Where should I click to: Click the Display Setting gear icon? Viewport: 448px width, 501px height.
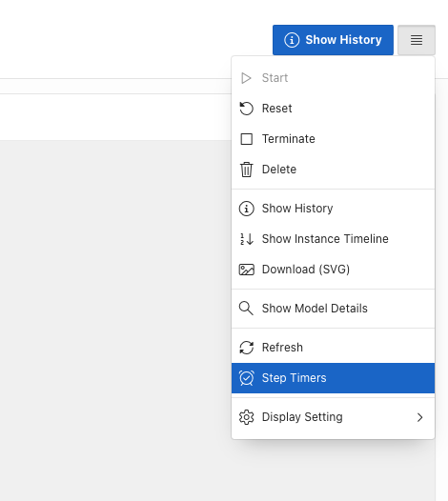[x=246, y=417]
